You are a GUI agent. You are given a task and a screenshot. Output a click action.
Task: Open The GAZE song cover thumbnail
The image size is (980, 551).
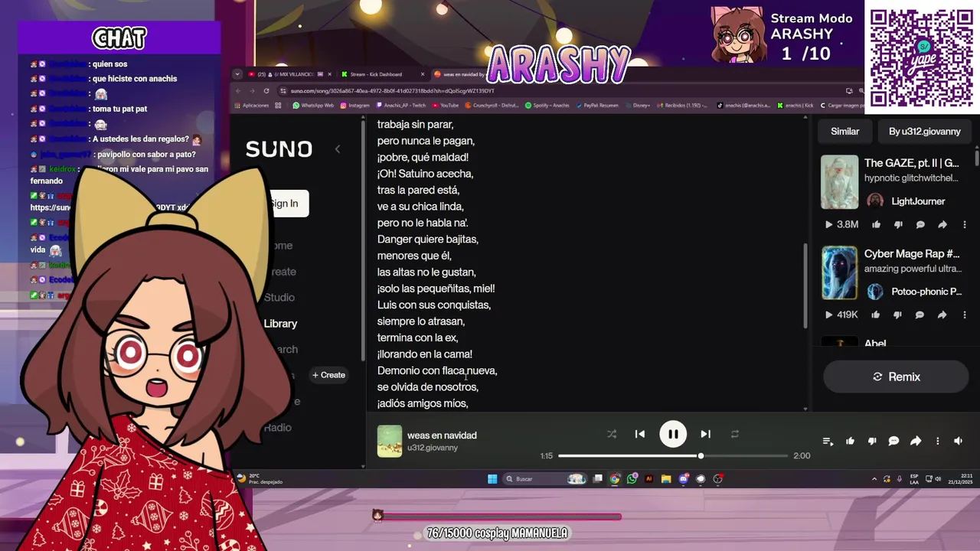840,182
